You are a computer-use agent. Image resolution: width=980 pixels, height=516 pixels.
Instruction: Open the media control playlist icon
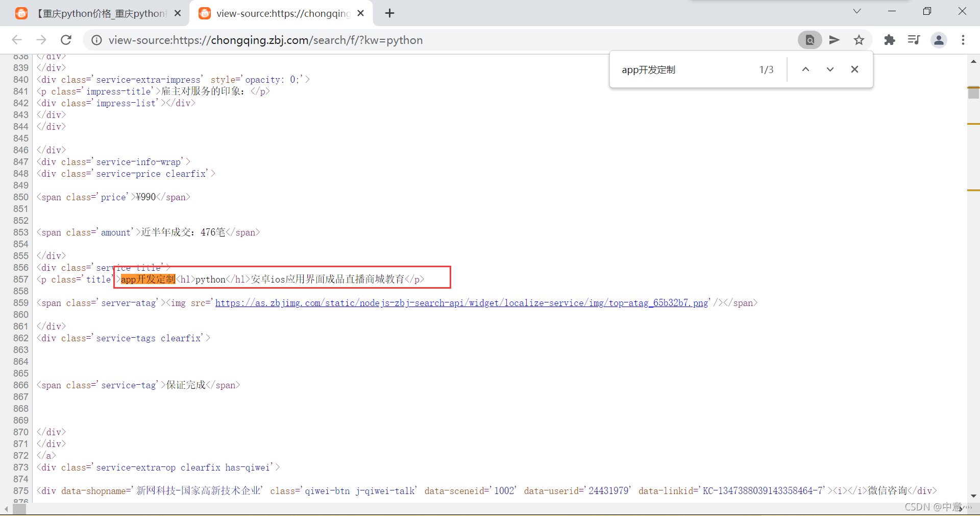[x=914, y=40]
